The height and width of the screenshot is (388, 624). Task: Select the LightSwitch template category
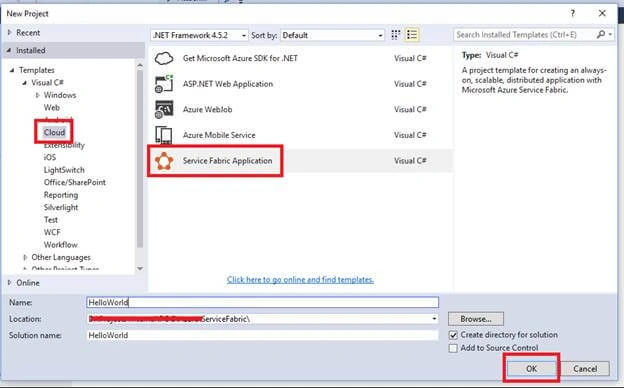point(64,170)
